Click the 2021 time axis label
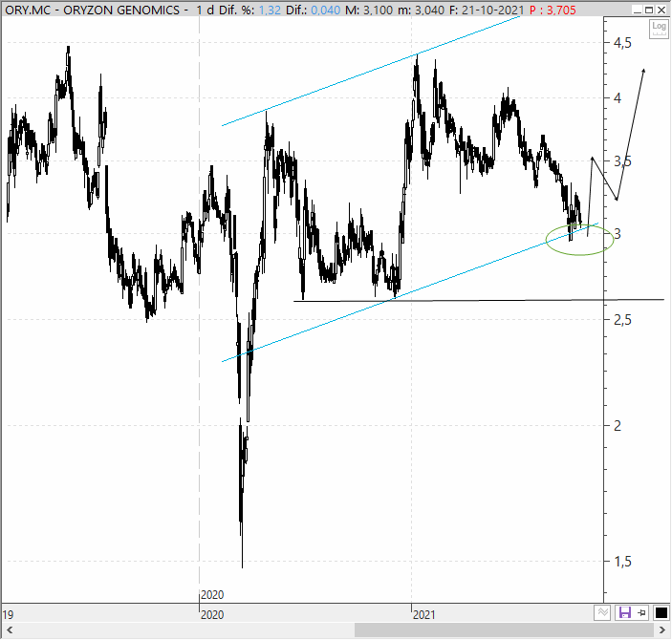 pos(423,615)
